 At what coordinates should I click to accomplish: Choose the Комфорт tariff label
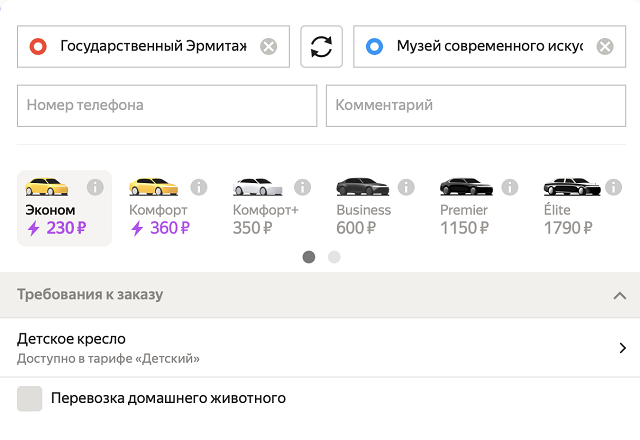[x=158, y=210]
